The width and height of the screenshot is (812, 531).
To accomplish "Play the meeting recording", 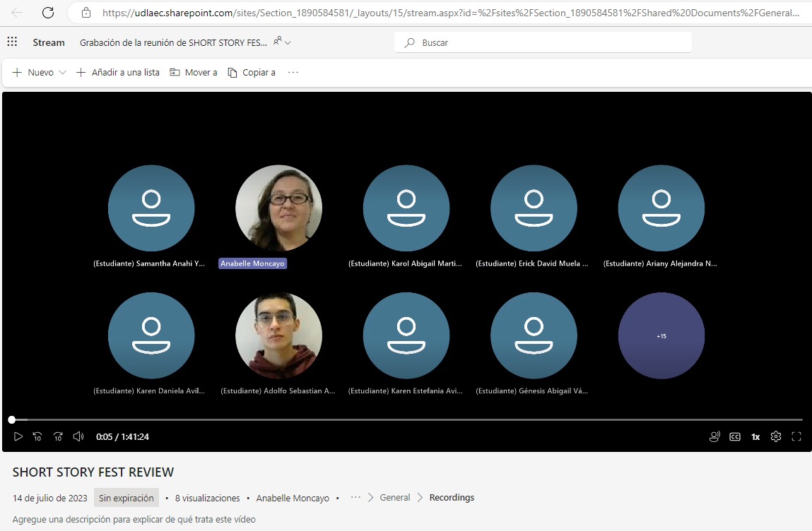I will [18, 436].
